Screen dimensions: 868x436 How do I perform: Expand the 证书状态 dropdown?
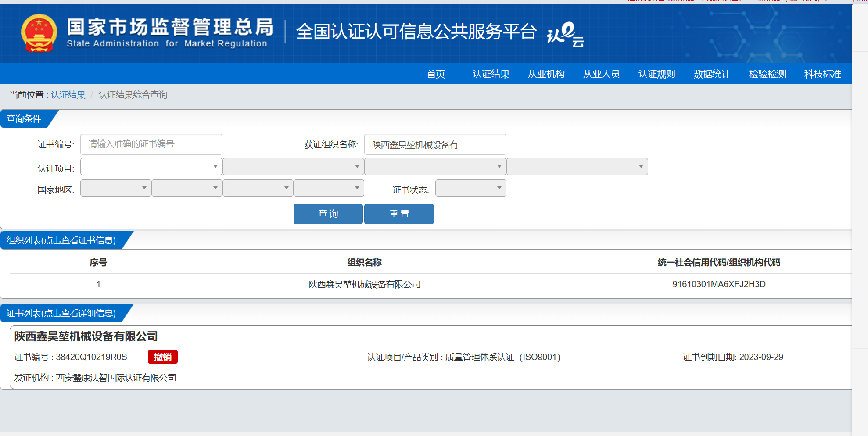tap(471, 188)
